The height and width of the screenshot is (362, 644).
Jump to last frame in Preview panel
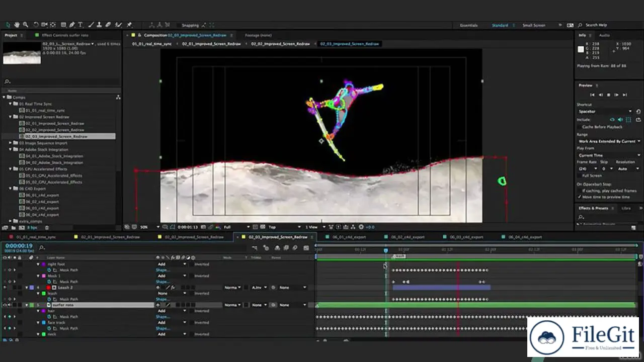click(625, 95)
